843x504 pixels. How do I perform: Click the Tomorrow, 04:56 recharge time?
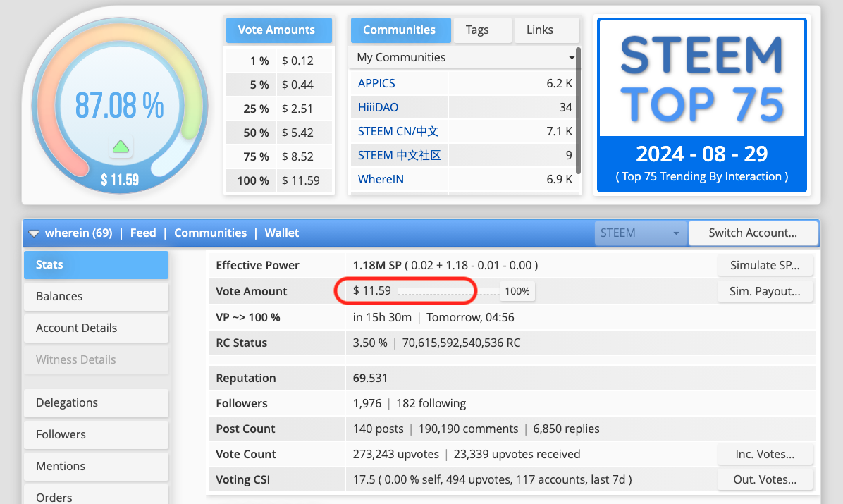(x=470, y=317)
